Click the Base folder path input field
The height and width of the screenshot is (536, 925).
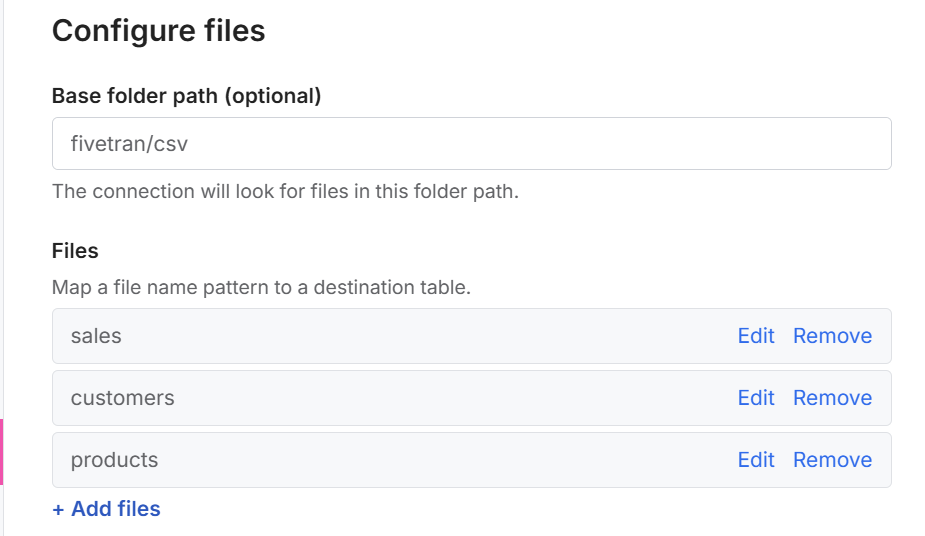[x=470, y=144]
